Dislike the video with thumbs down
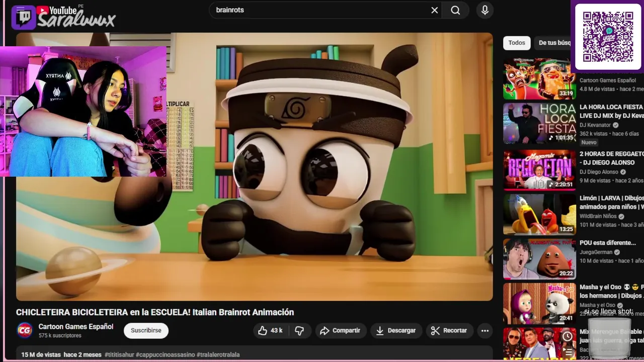 click(299, 330)
